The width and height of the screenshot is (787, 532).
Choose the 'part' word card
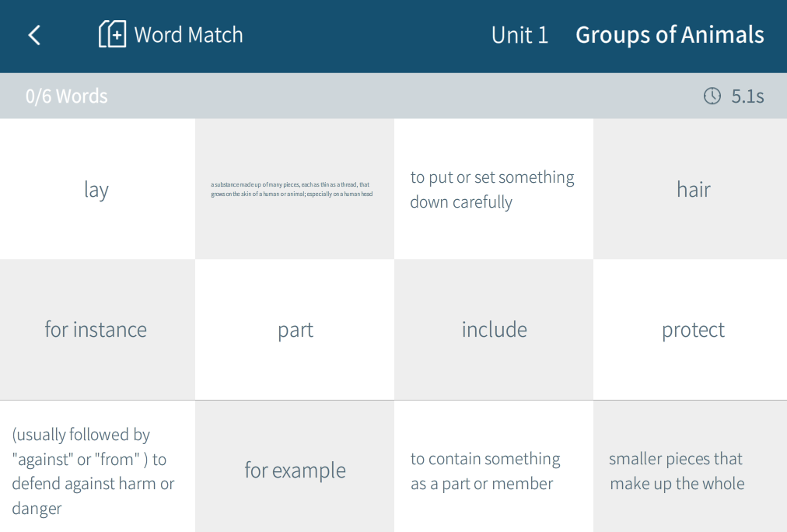pyautogui.click(x=296, y=329)
